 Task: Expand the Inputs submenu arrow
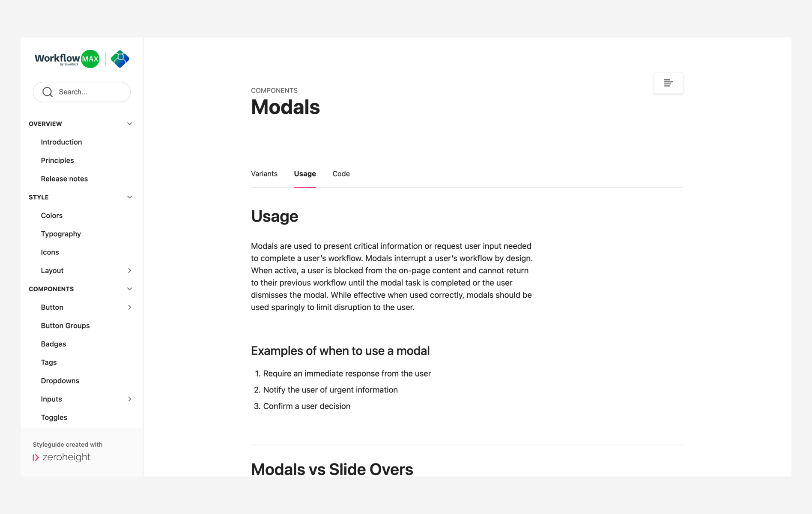pos(129,399)
